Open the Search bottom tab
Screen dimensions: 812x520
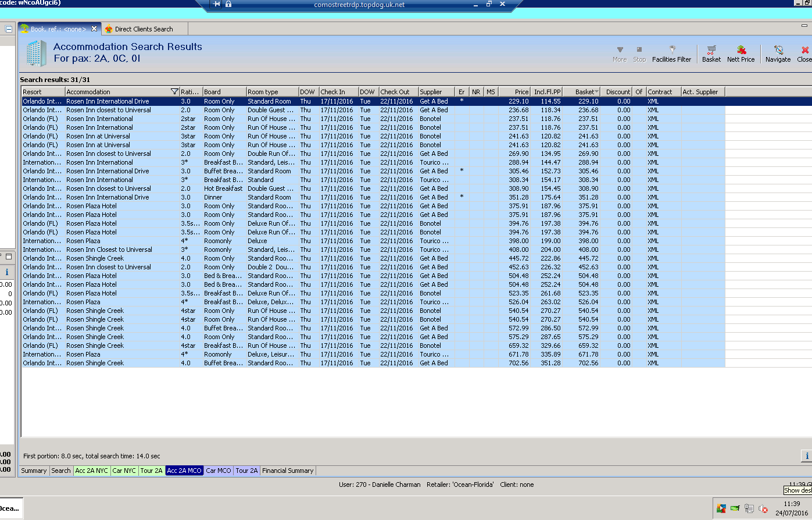click(61, 471)
